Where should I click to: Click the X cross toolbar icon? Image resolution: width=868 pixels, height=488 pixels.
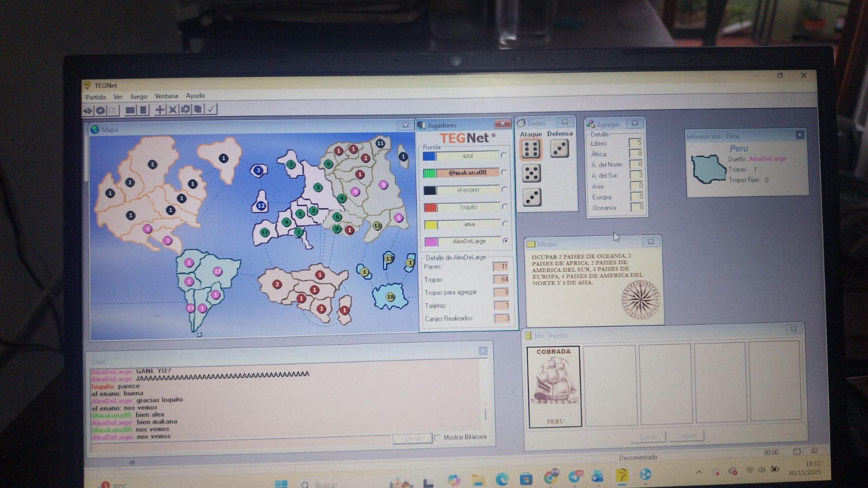click(x=173, y=110)
